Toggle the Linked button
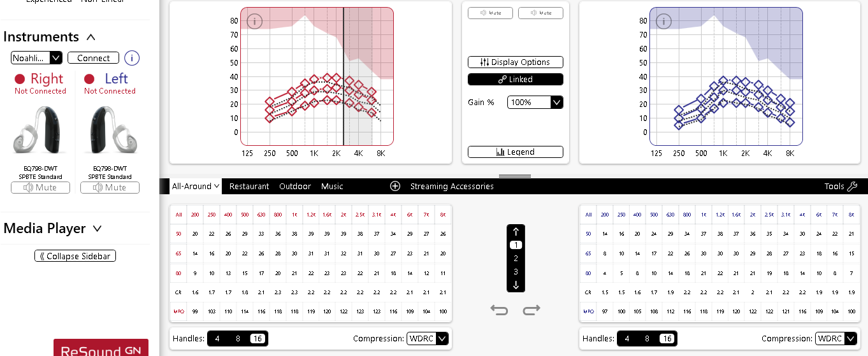Viewport: 868px width, 356px height. pyautogui.click(x=516, y=80)
